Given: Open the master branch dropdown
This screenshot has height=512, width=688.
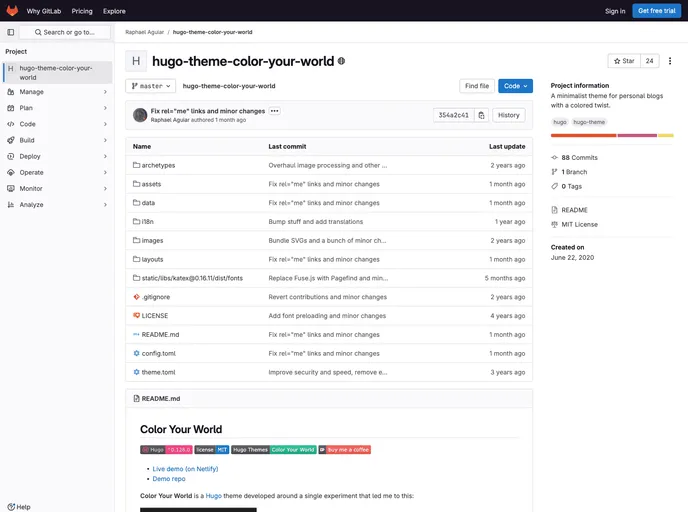Looking at the screenshot, I should (x=150, y=86).
